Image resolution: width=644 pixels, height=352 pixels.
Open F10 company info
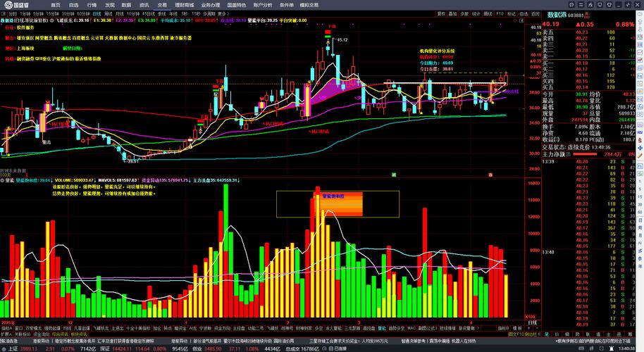pyautogui.click(x=500, y=13)
